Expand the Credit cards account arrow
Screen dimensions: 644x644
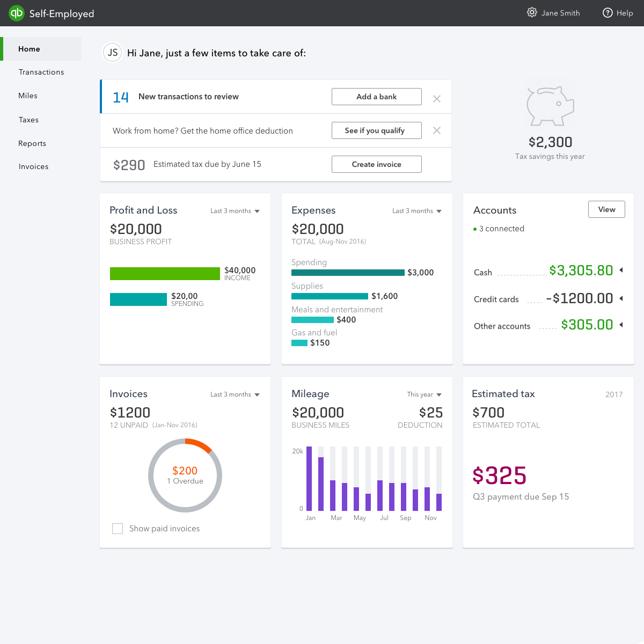click(621, 298)
